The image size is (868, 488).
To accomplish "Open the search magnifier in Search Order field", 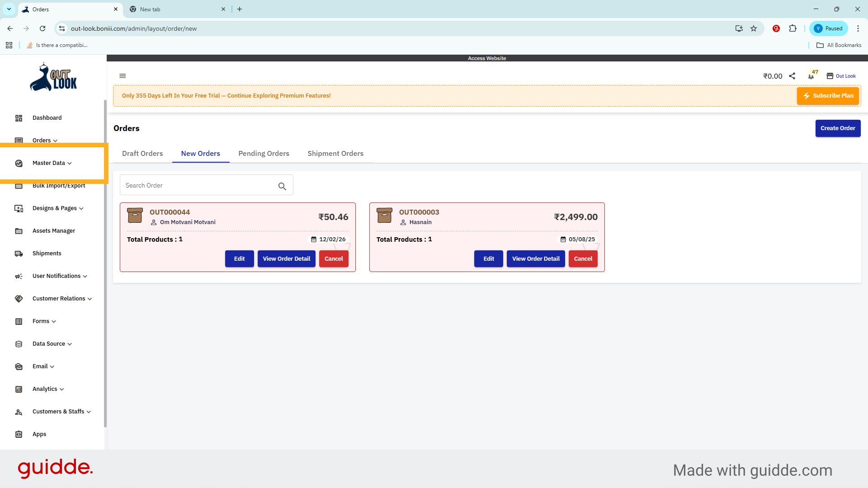I will click(x=282, y=186).
